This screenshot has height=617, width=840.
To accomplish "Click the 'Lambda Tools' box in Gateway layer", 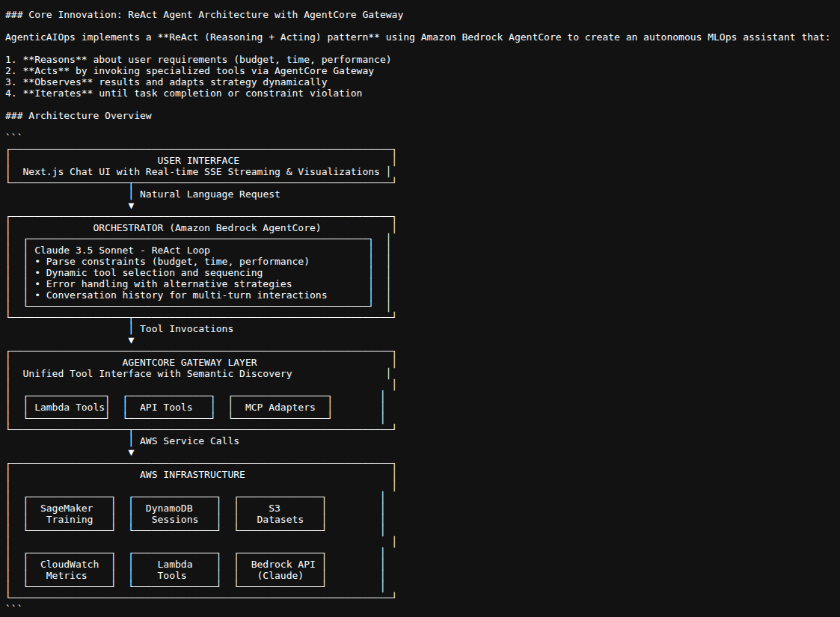I will (67, 408).
